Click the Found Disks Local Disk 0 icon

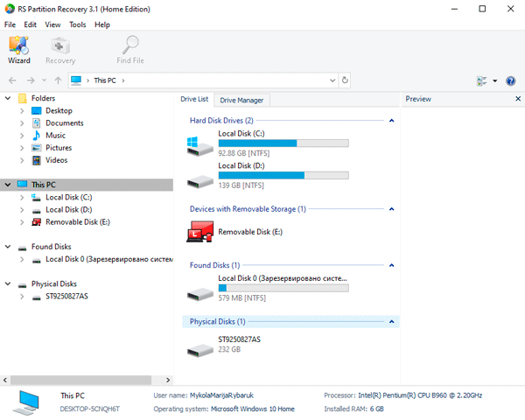point(199,294)
